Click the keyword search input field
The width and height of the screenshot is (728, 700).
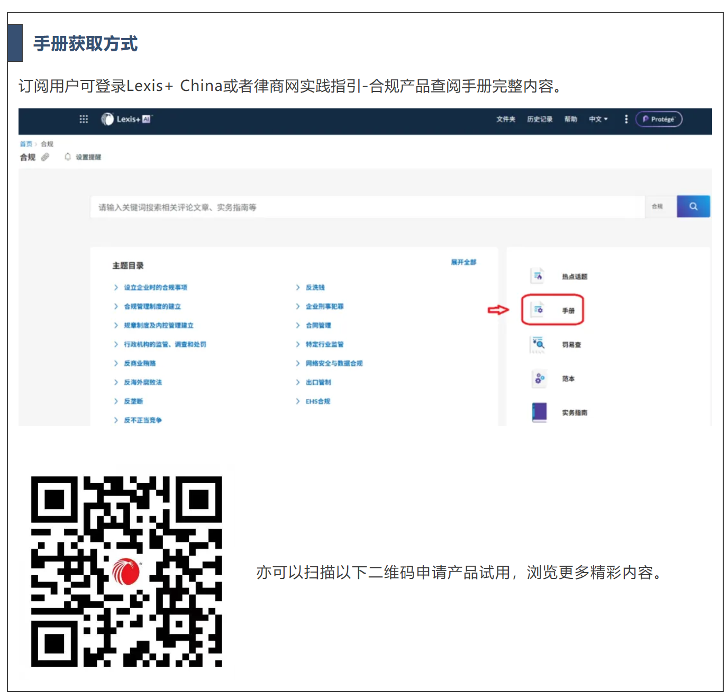click(368, 207)
